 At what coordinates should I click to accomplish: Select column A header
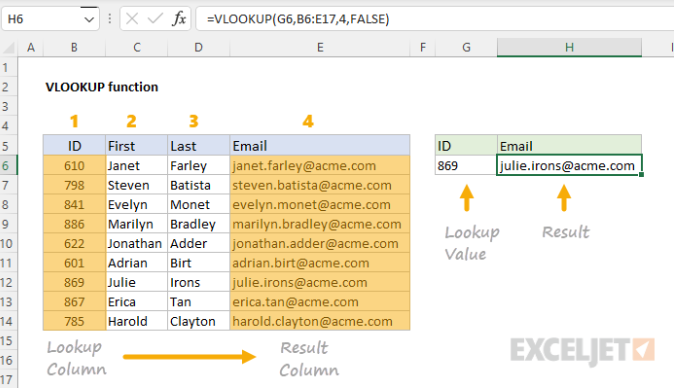[31, 47]
